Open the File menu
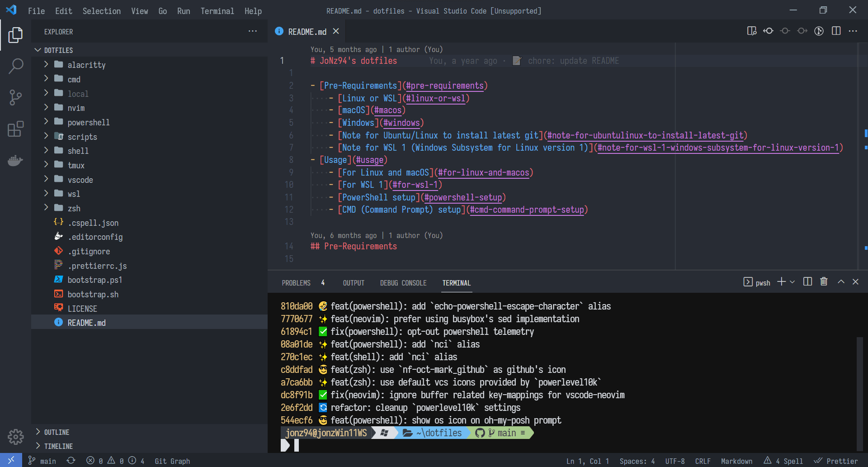Image resolution: width=868 pixels, height=467 pixels. point(36,11)
